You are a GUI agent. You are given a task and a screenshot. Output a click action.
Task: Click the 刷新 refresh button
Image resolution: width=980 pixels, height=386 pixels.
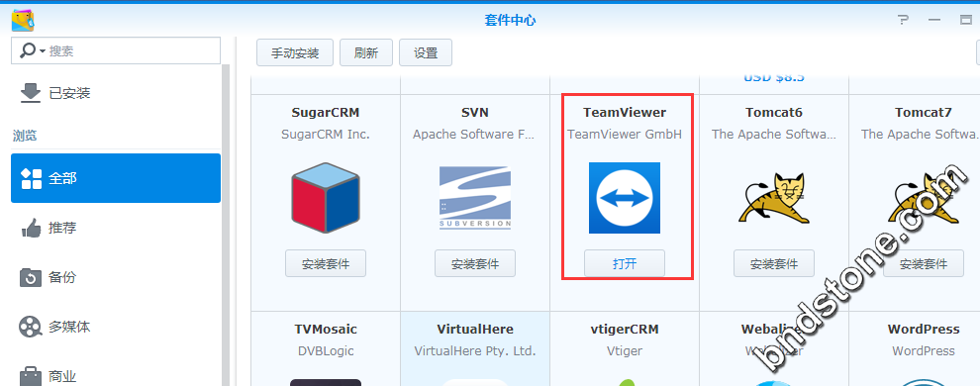[365, 52]
